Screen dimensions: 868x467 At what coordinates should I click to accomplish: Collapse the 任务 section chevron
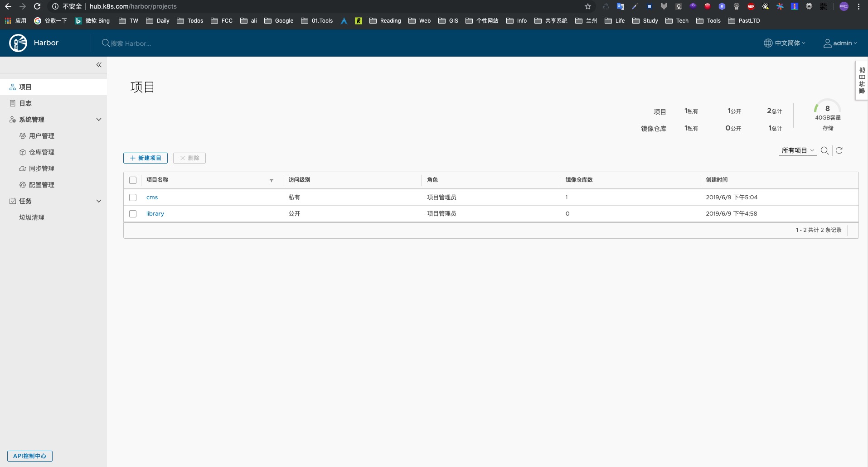99,201
